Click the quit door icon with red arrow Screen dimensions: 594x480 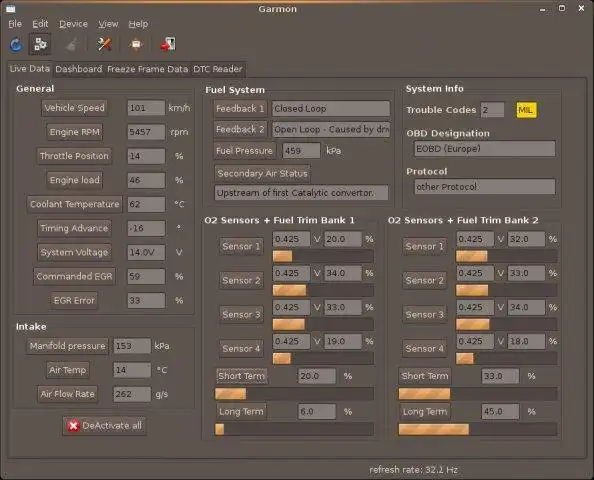[168, 45]
